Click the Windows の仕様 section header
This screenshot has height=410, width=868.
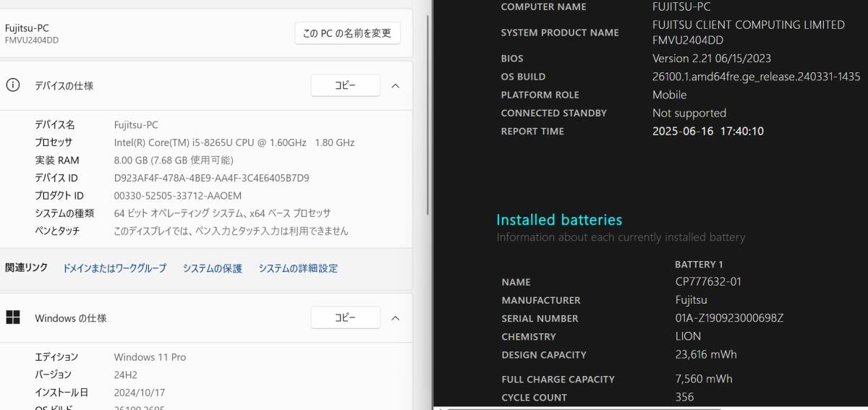pos(71,318)
